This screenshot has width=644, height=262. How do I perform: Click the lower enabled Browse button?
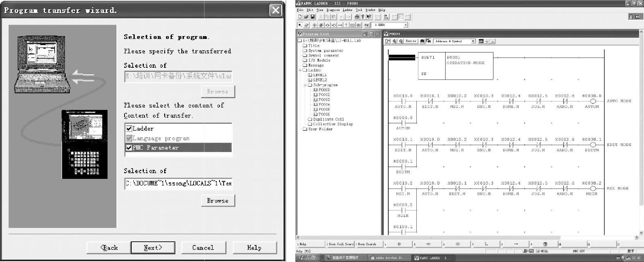coord(218,200)
